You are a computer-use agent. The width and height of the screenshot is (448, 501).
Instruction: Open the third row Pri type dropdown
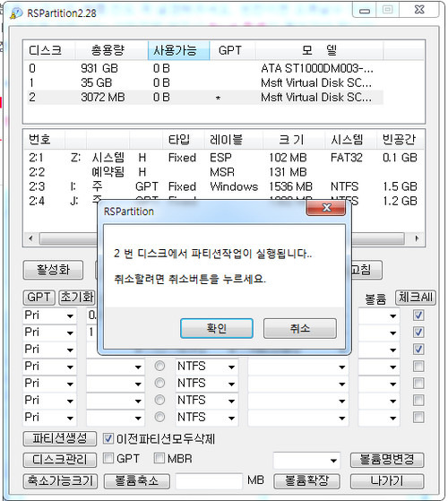click(70, 350)
